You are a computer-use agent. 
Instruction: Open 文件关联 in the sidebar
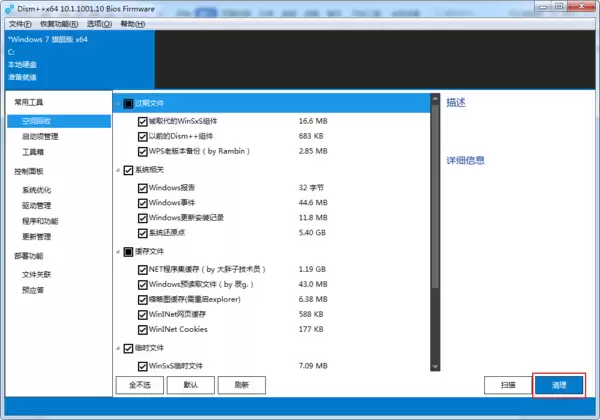pyautogui.click(x=36, y=275)
